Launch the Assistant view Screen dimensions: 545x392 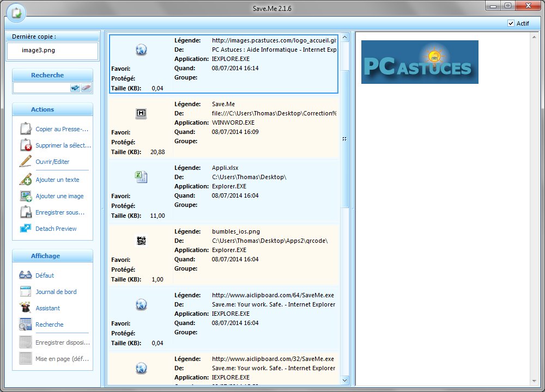click(47, 308)
